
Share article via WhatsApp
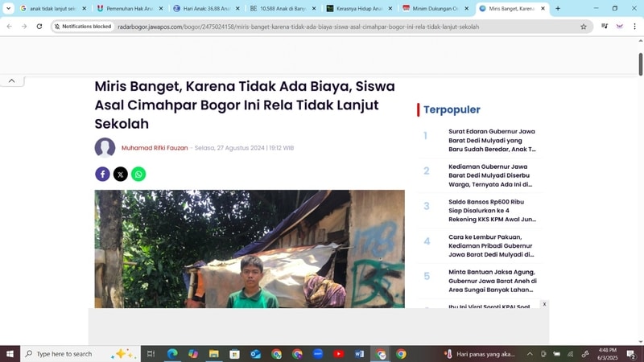tap(138, 174)
